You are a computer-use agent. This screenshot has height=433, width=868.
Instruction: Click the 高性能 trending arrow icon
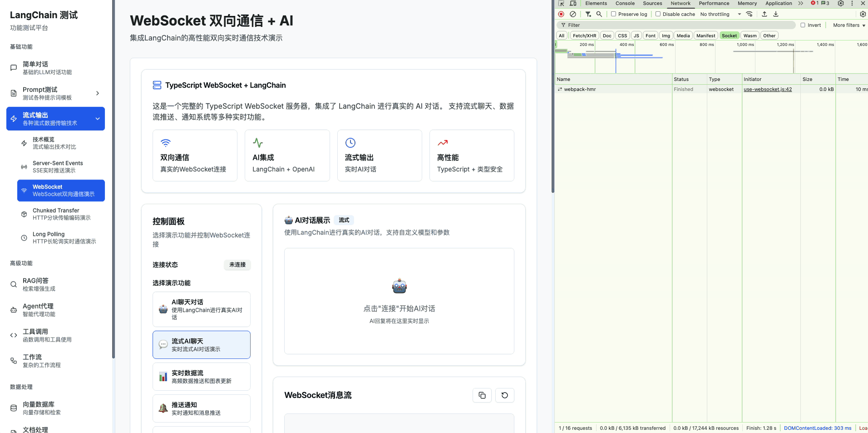[x=443, y=143]
